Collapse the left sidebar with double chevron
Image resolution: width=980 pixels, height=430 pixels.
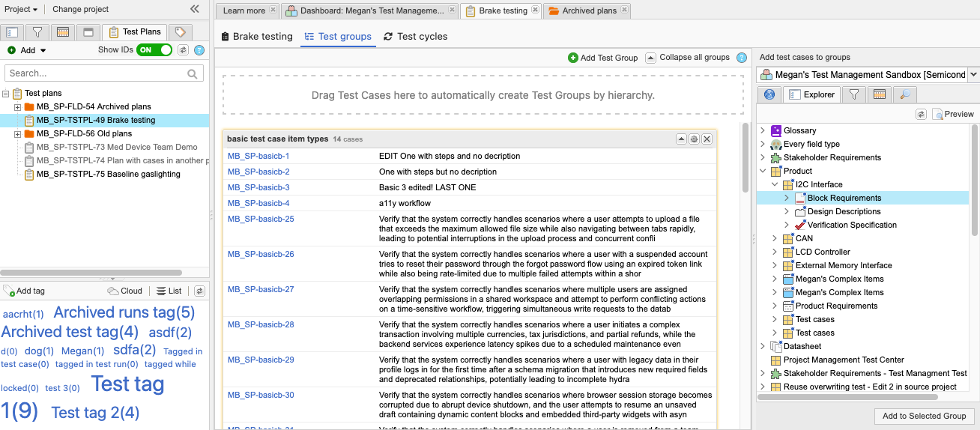[x=195, y=9]
